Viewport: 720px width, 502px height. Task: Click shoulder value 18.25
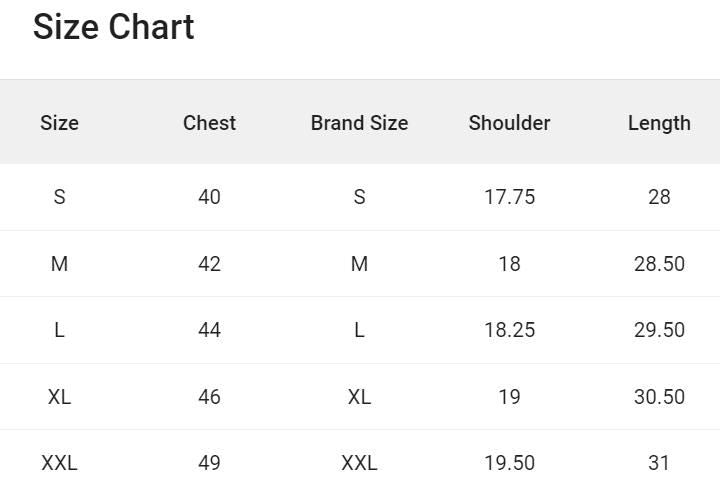[509, 330]
